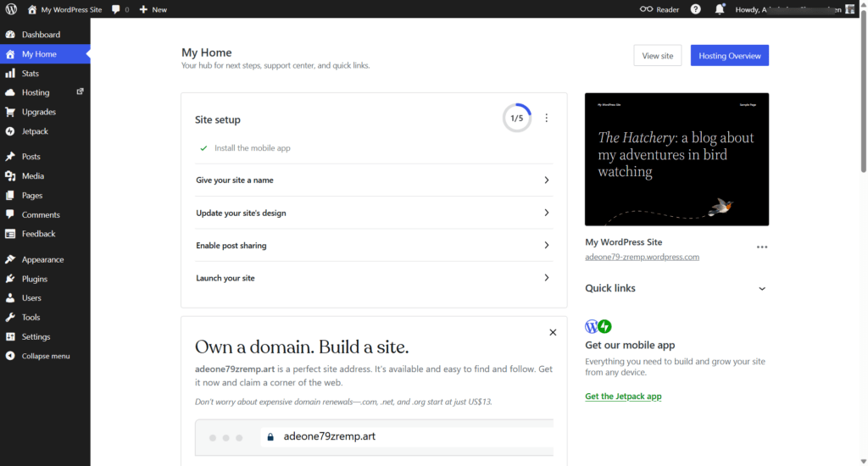Expand Enable post sharing chevron
This screenshot has width=868, height=466.
(547, 245)
